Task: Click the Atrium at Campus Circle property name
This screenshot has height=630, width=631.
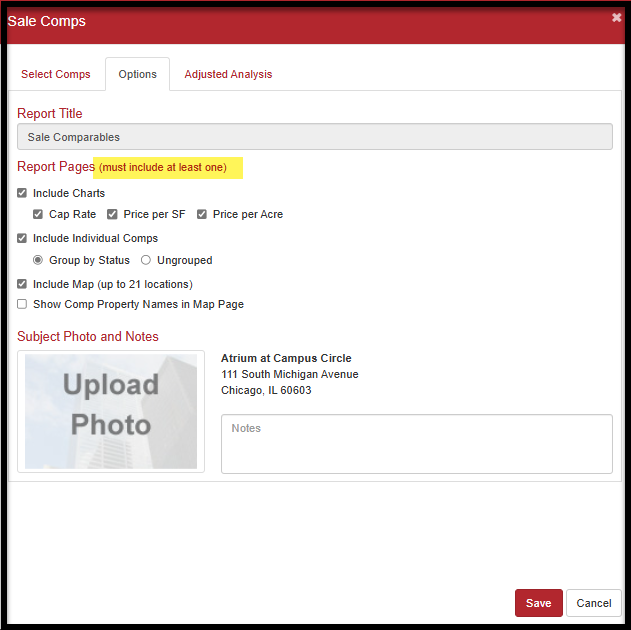Action: tap(286, 358)
